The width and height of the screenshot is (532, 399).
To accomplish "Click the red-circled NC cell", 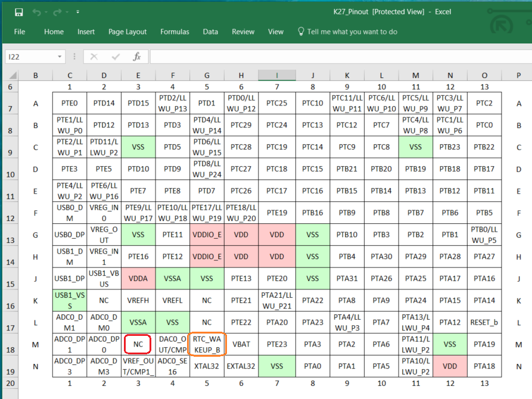I will point(138,344).
